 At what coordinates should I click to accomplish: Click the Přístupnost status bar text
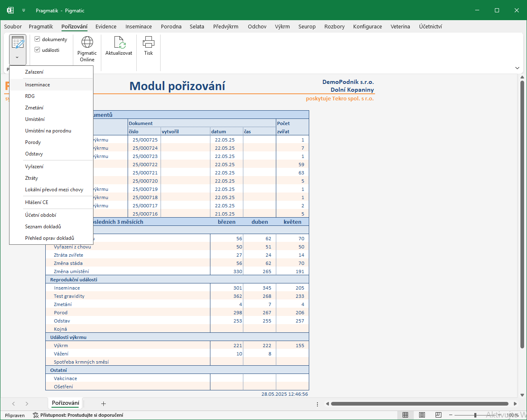point(82,415)
